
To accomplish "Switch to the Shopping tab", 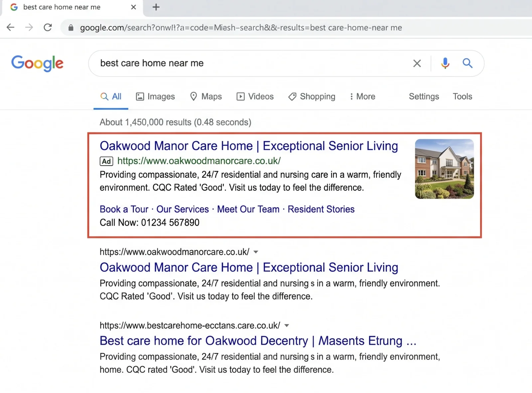I will [x=312, y=96].
